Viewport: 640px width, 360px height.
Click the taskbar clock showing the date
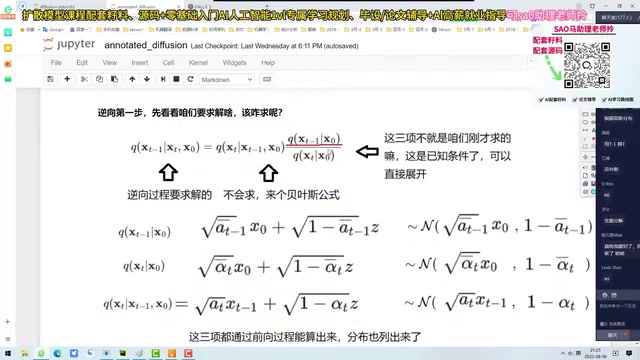(x=596, y=353)
